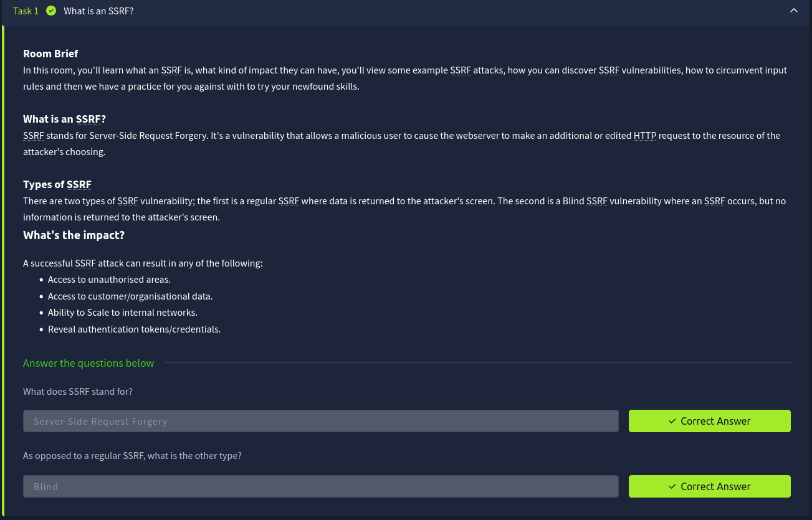Click 'Answer the questions below' green text

click(88, 363)
